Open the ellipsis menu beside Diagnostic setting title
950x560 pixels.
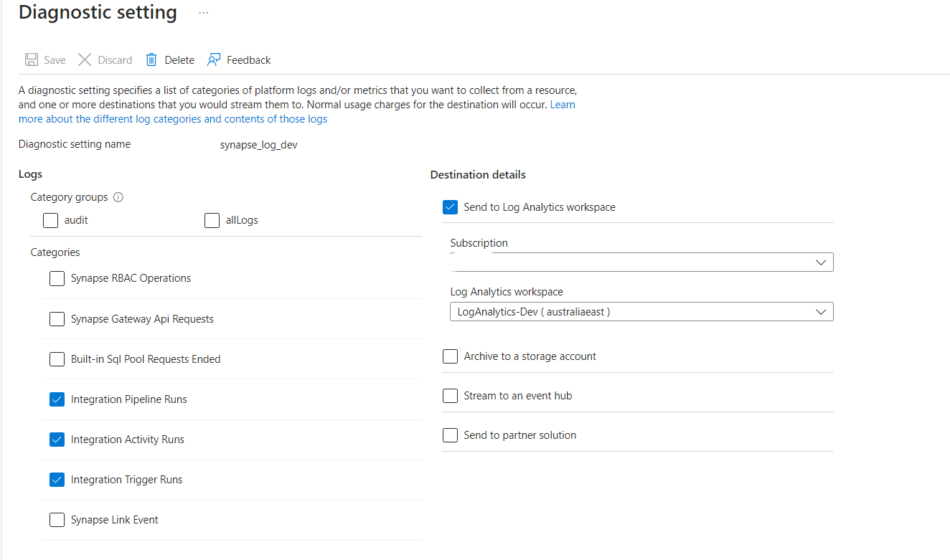point(203,12)
